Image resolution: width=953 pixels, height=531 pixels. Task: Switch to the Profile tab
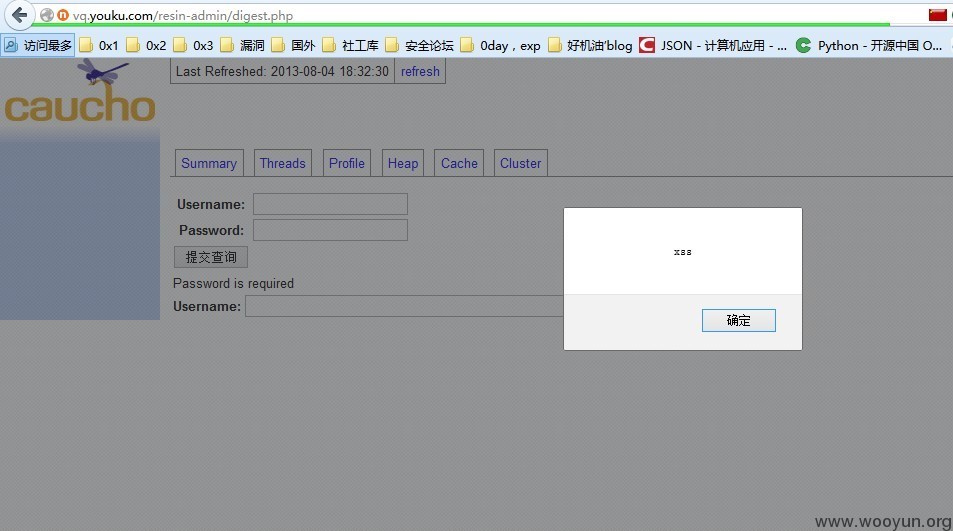click(x=346, y=163)
